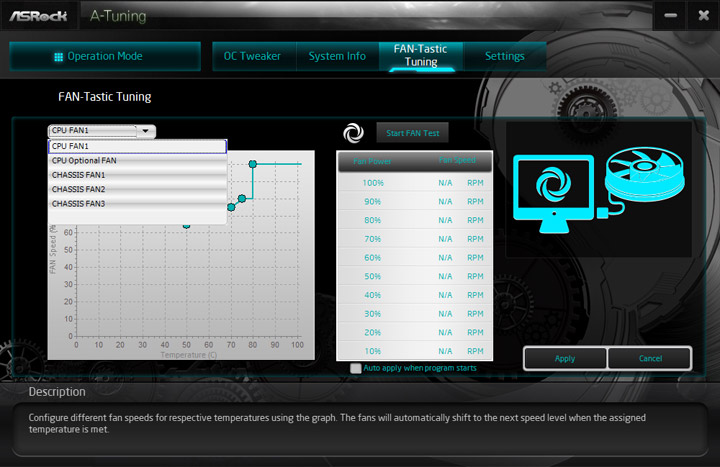The image size is (720, 467).
Task: Click the 40% fan power row
Action: (x=415, y=295)
